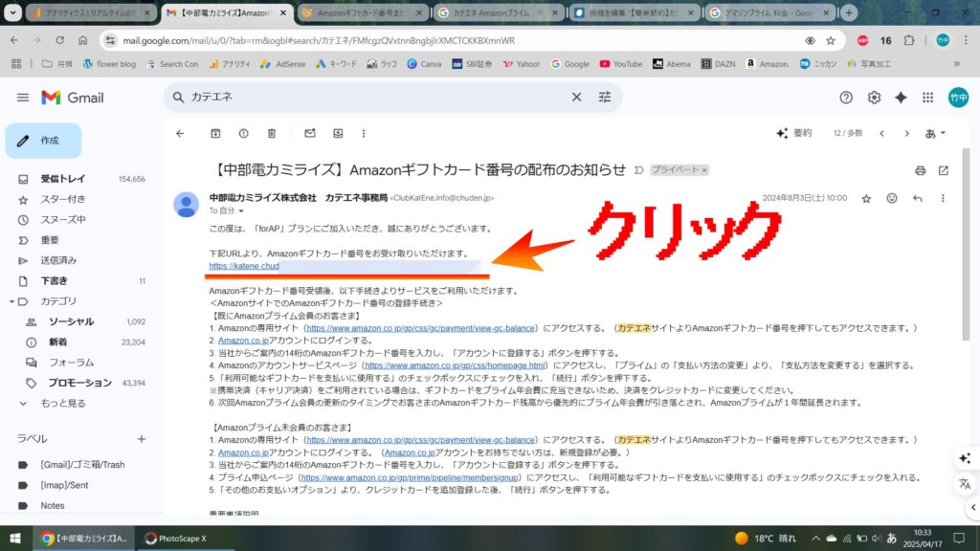Click the Summarize (要約) button
The width and height of the screenshot is (980, 551).
[793, 133]
